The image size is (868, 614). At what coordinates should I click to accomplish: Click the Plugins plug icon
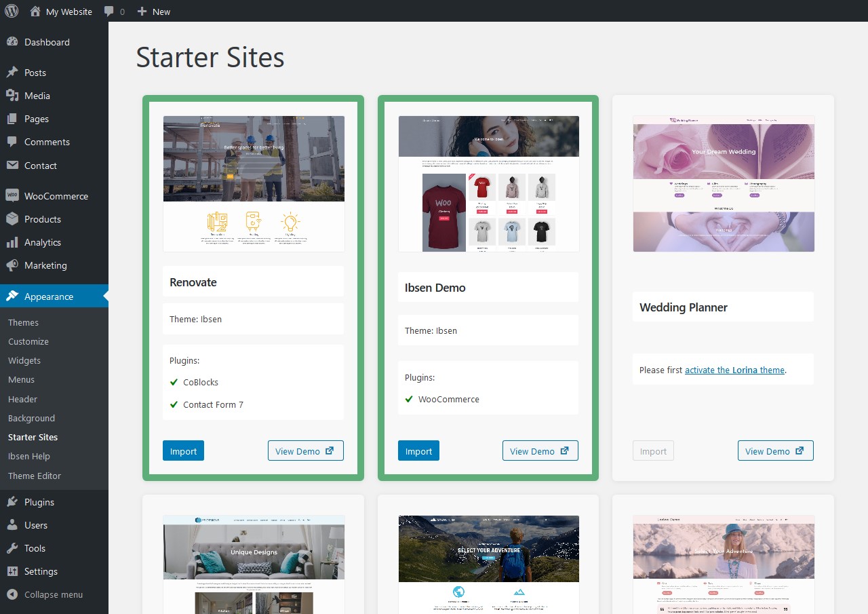[x=12, y=502]
